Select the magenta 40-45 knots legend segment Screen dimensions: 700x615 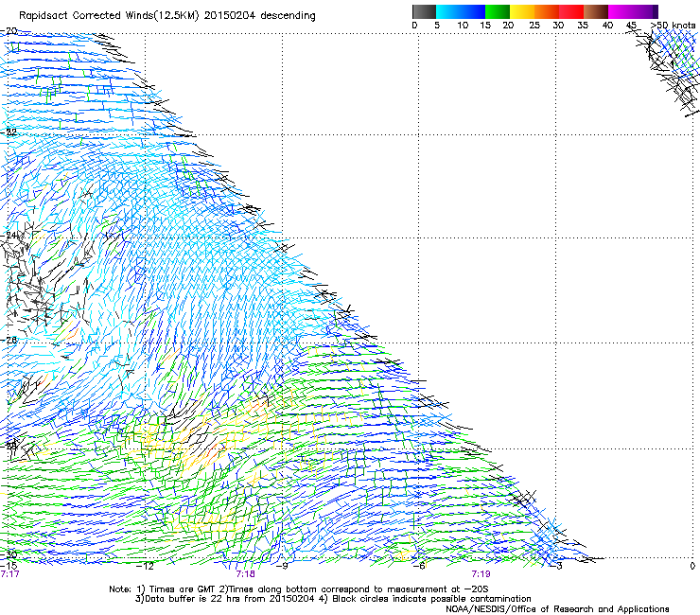point(621,11)
